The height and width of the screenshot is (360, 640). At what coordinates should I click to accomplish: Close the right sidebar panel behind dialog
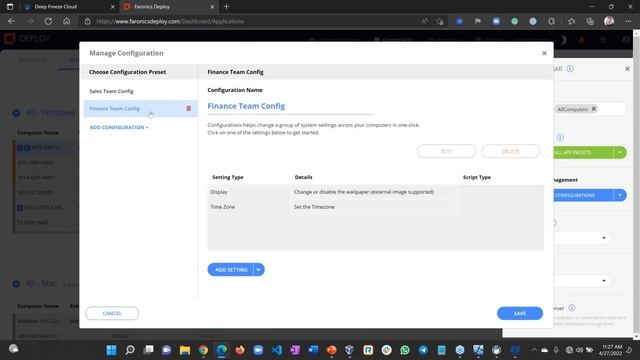(627, 69)
